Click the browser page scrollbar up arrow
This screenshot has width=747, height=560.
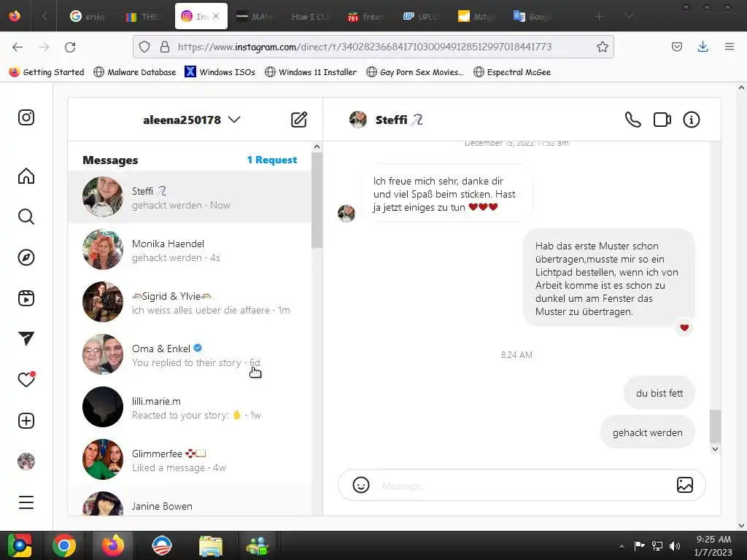point(741,87)
